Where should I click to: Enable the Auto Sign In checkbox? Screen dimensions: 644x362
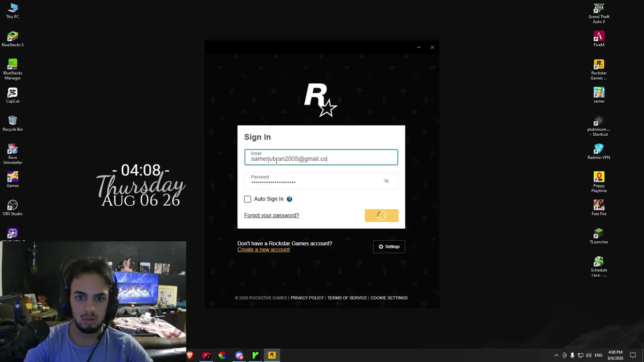pyautogui.click(x=248, y=199)
